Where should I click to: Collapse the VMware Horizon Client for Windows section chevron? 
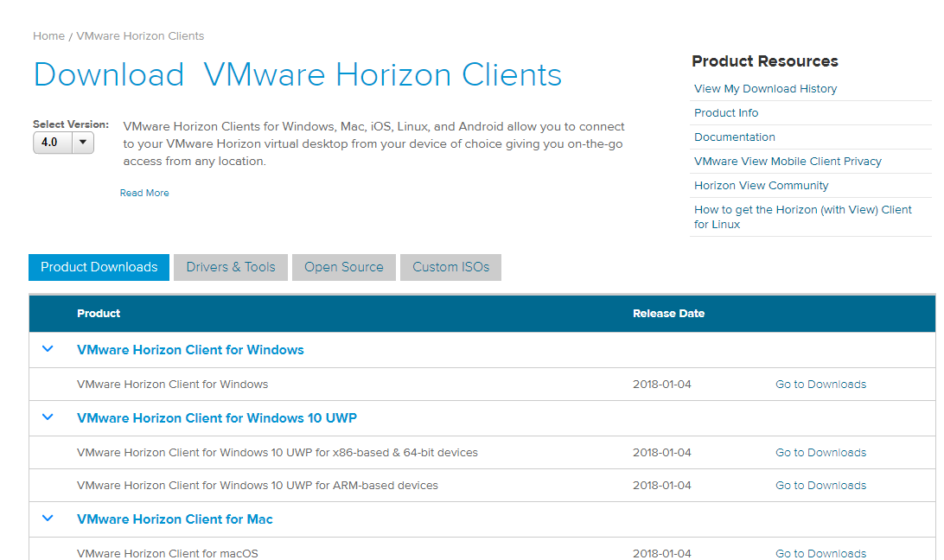click(48, 348)
